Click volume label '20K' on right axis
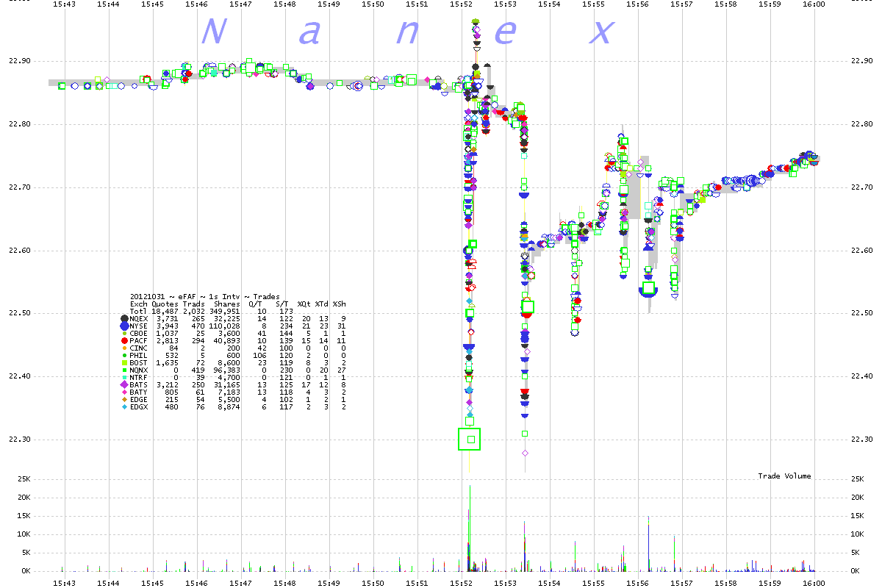This screenshot has height=588, width=882. 856,498
